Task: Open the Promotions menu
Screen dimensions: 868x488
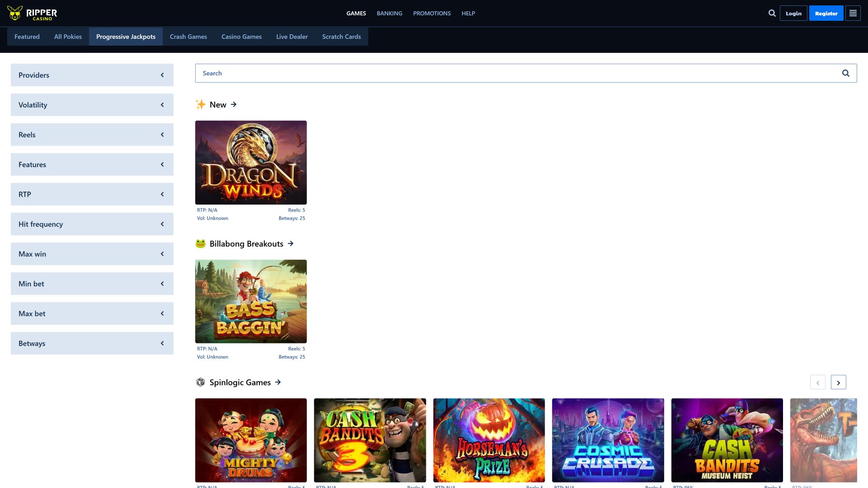Action: (x=432, y=14)
